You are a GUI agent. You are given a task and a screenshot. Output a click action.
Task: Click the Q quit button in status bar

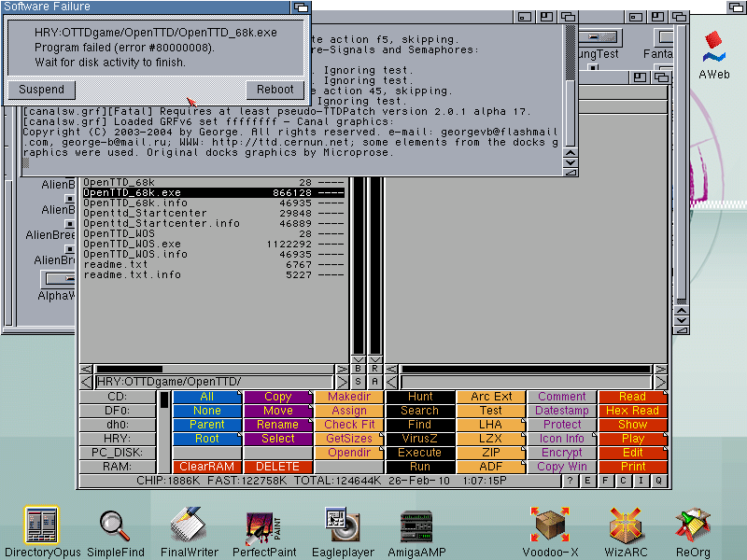click(x=658, y=481)
